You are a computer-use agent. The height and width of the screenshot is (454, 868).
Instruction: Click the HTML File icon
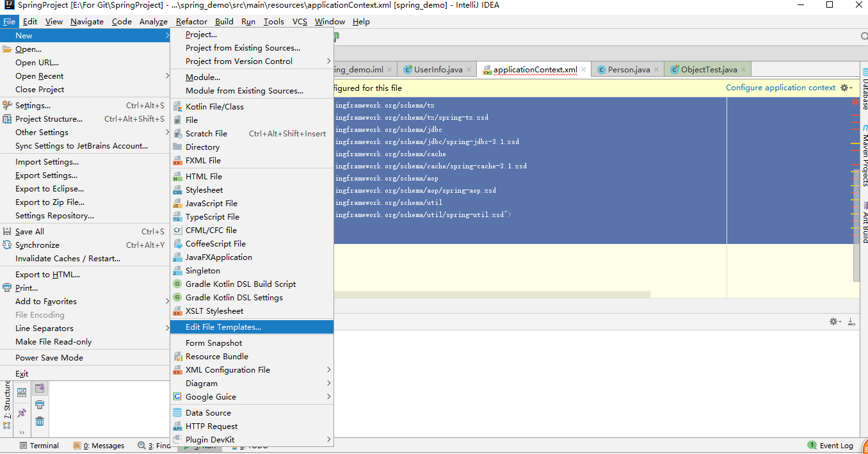coord(177,177)
